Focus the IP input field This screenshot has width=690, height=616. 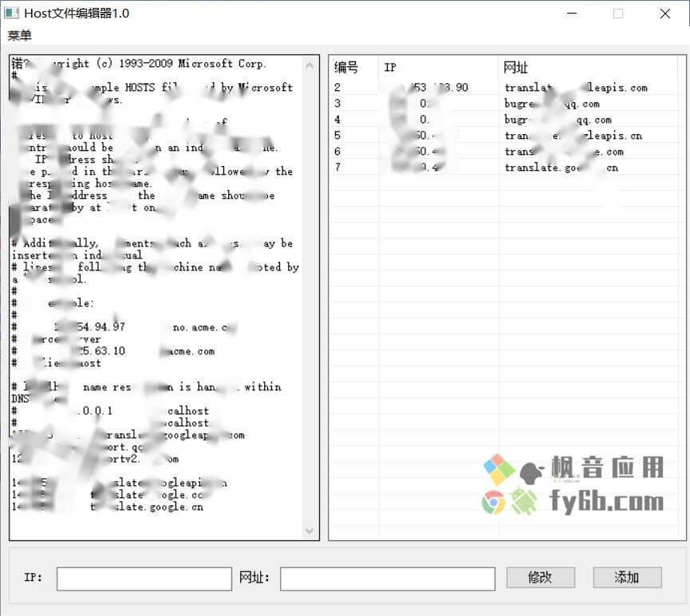[144, 578]
